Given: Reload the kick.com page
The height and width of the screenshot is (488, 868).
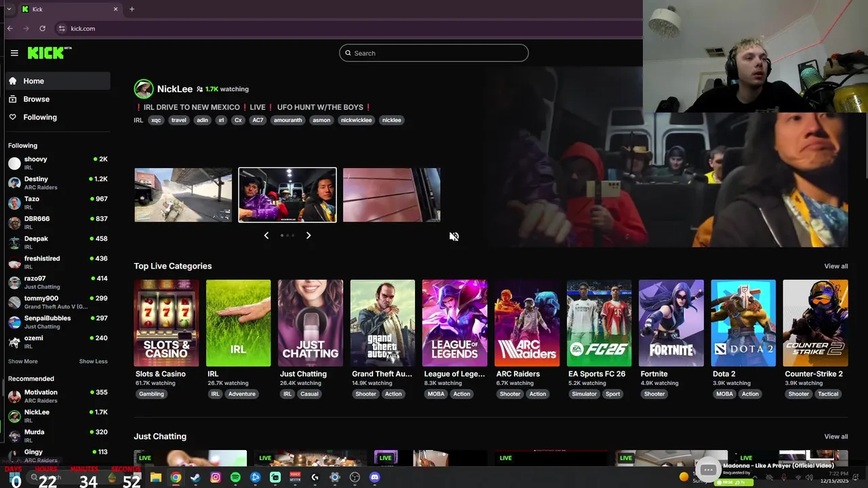Looking at the screenshot, I should [x=42, y=28].
